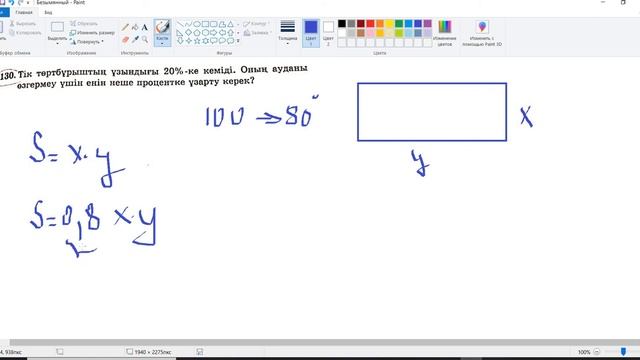The width and height of the screenshot is (640, 360).
Task: Click Изменить размер (Resize) button
Action: coord(92,33)
